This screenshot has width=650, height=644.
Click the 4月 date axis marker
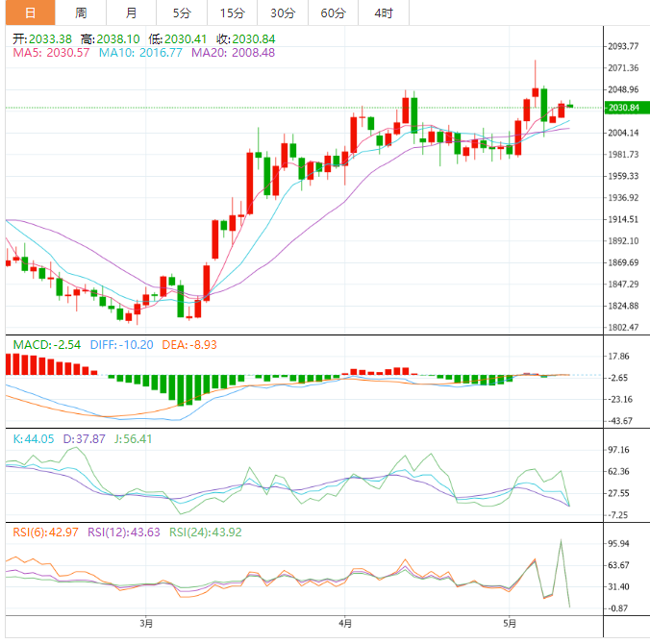(x=345, y=623)
